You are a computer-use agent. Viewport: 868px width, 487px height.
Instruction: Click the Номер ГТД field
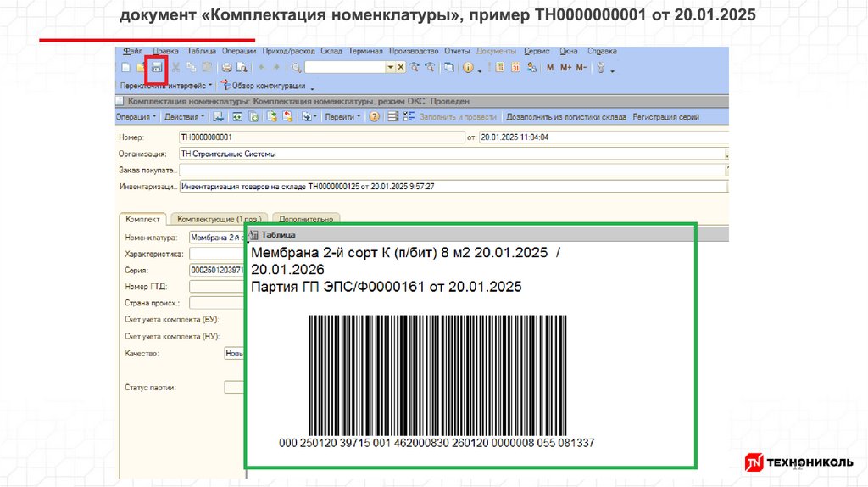tap(217, 287)
